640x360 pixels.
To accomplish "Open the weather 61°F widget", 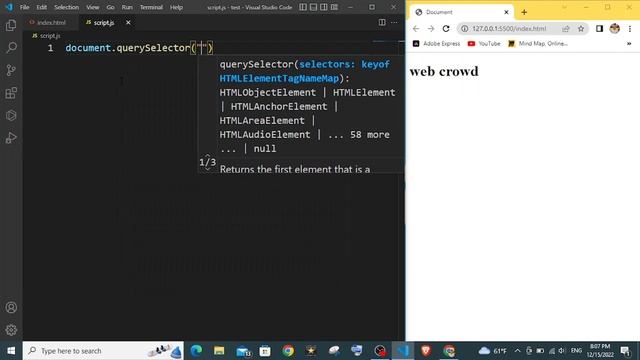I will (x=493, y=351).
